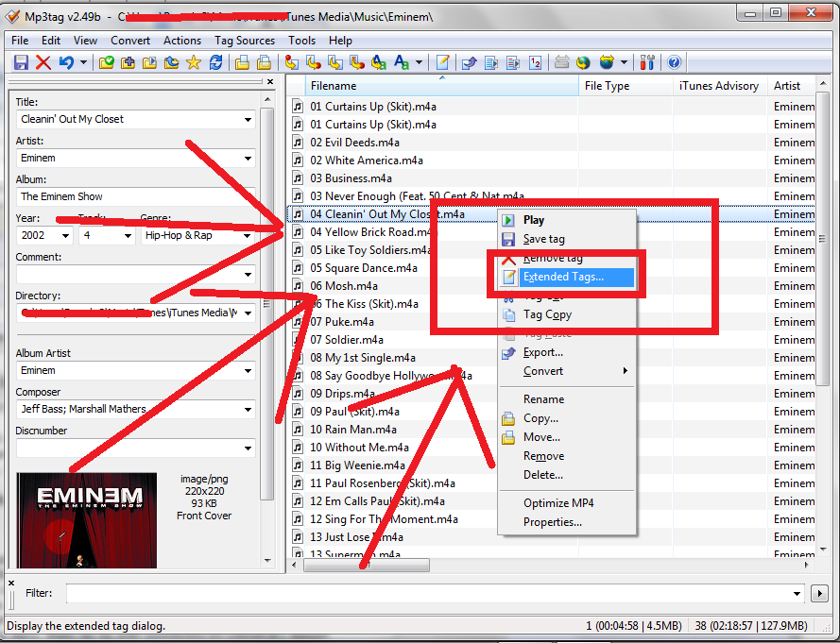Click the second printer-style playlist toolbar icon
This screenshot has width=840, height=643.
[x=265, y=62]
